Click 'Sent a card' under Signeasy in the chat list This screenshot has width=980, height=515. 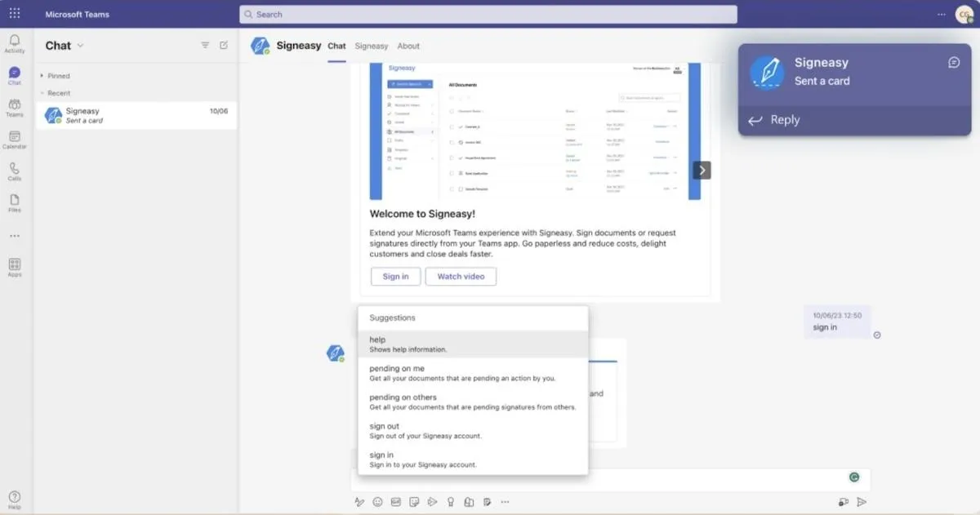pos(84,121)
